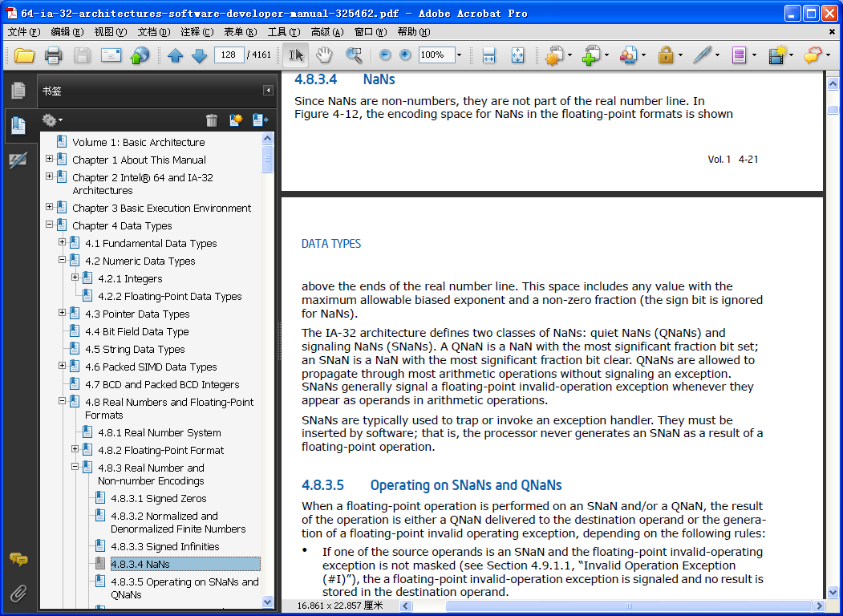Expand 4.2.1 Integers bookmark
The height and width of the screenshot is (616, 843).
click(75, 278)
